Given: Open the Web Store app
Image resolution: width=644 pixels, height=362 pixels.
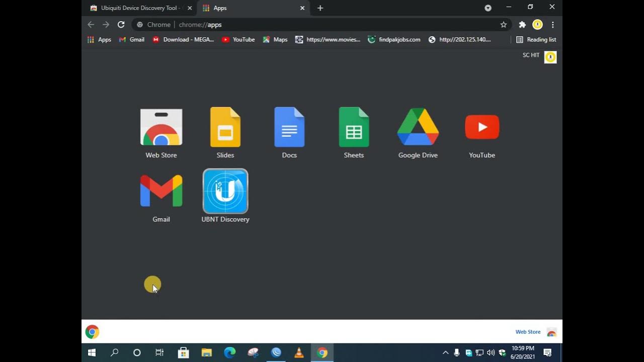Looking at the screenshot, I should tap(161, 134).
